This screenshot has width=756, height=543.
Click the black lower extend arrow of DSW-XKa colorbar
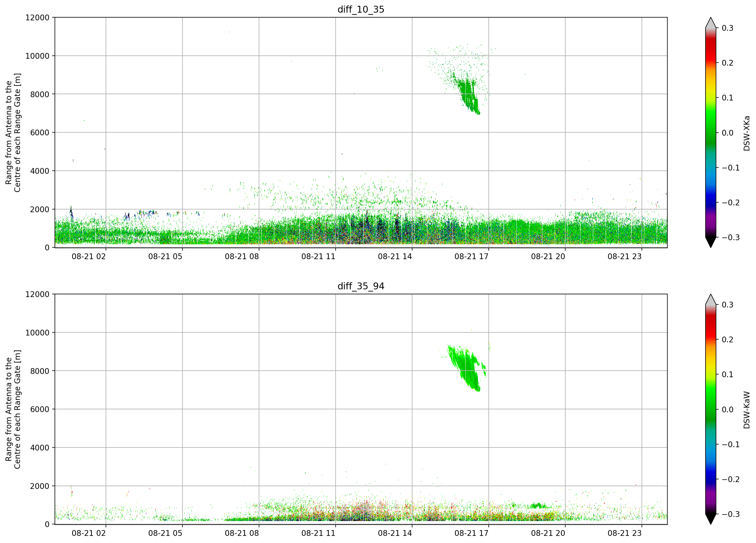click(x=711, y=242)
